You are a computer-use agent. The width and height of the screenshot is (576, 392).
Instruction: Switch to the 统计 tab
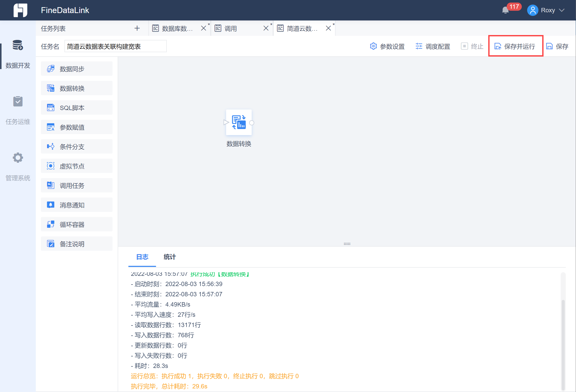click(x=170, y=257)
